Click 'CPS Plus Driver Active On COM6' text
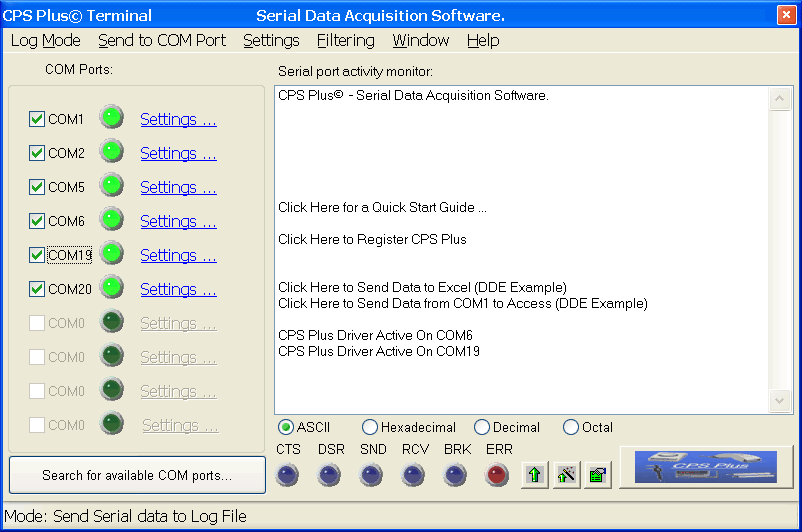The width and height of the screenshot is (802, 532). click(375, 335)
